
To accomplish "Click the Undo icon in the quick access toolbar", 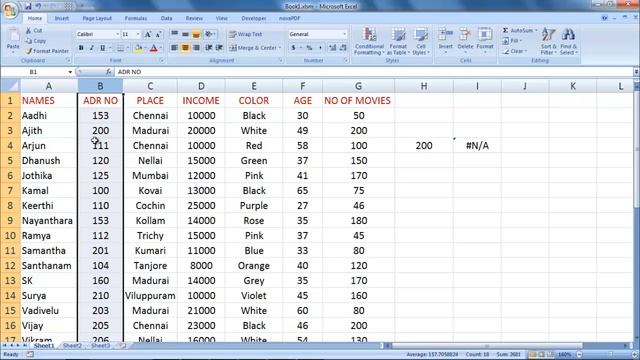I will [39, 6].
